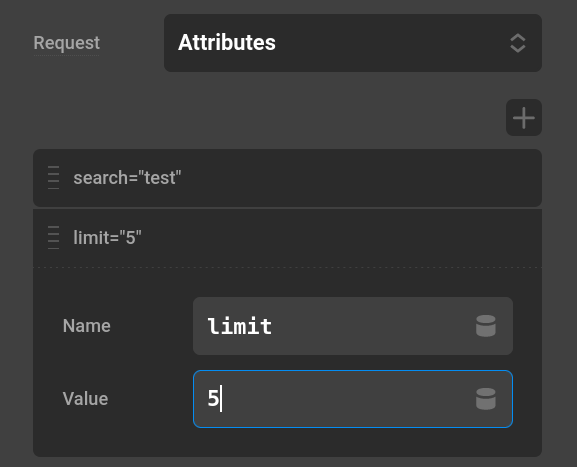Click the underlined Request label
Image resolution: width=577 pixels, height=467 pixels.
tap(67, 43)
